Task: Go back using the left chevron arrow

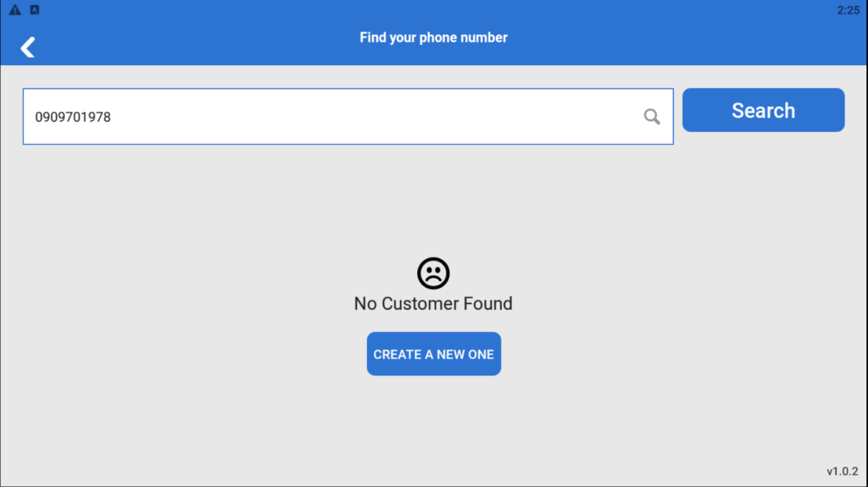Action: (x=28, y=47)
